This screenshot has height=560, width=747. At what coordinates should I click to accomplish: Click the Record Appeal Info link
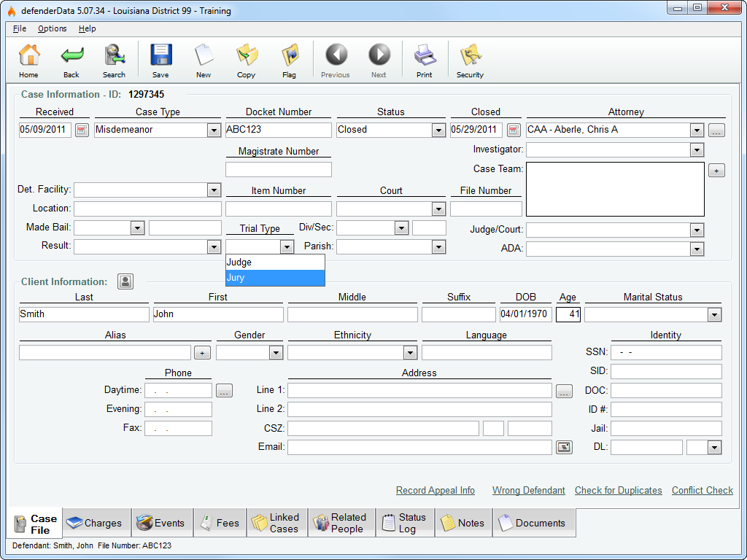[435, 491]
